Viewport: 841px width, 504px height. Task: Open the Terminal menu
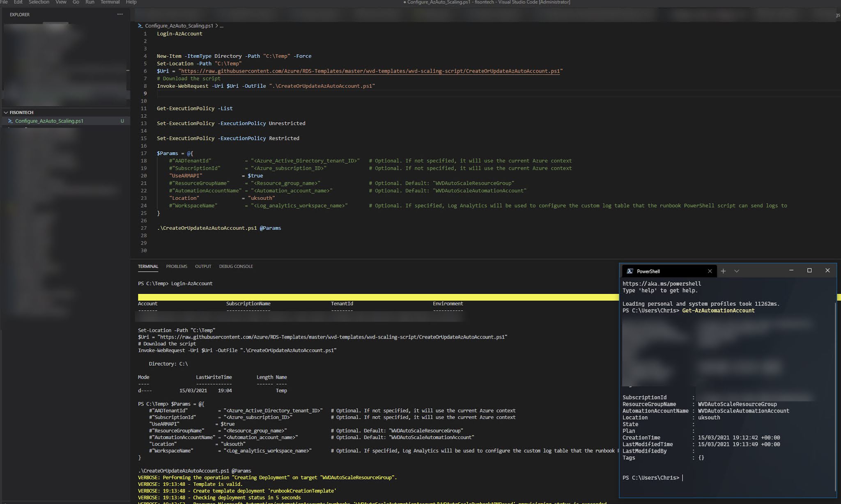(x=110, y=2)
